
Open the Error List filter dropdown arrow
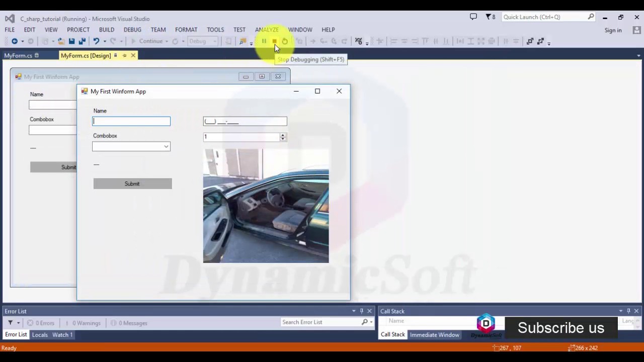point(19,323)
